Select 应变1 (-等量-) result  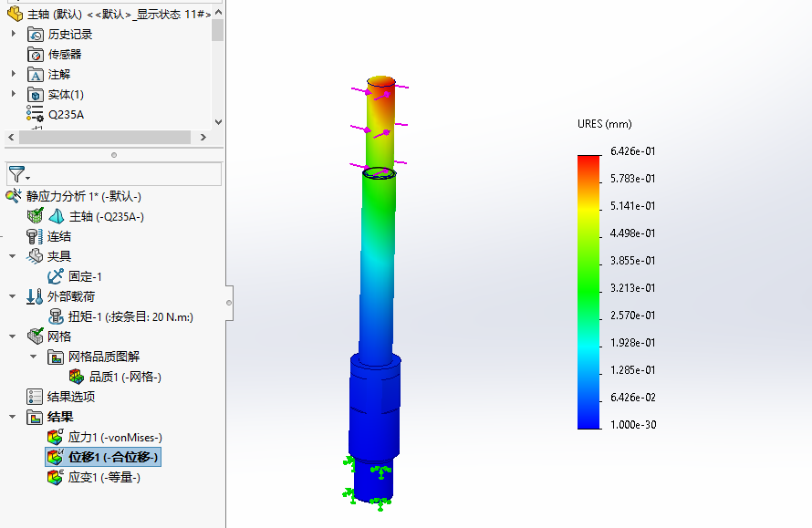[104, 477]
